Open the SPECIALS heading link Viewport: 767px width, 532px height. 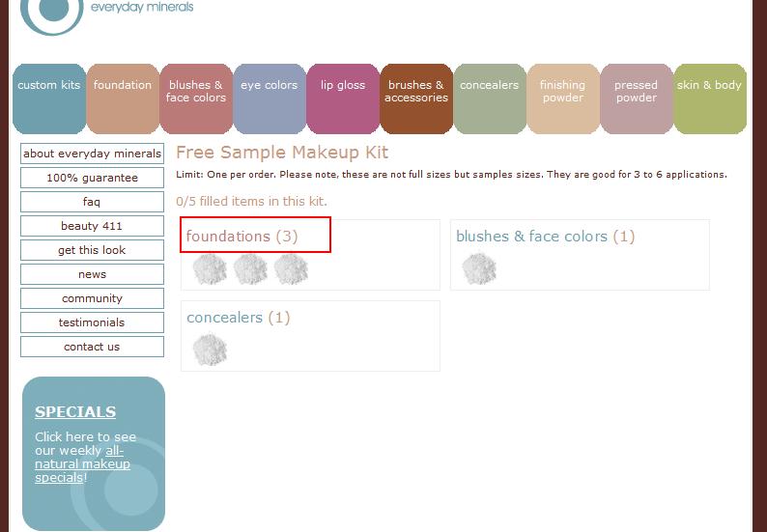[75, 411]
